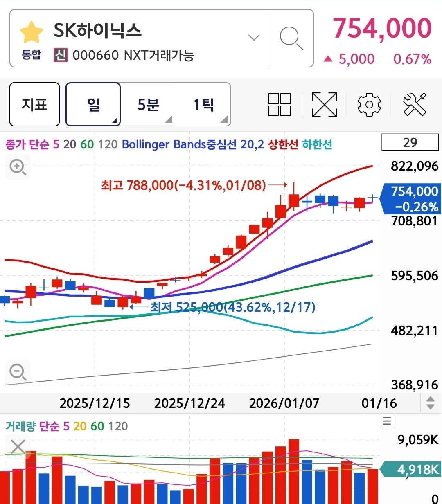Expand the stock selector dropdown chevron

tap(254, 38)
